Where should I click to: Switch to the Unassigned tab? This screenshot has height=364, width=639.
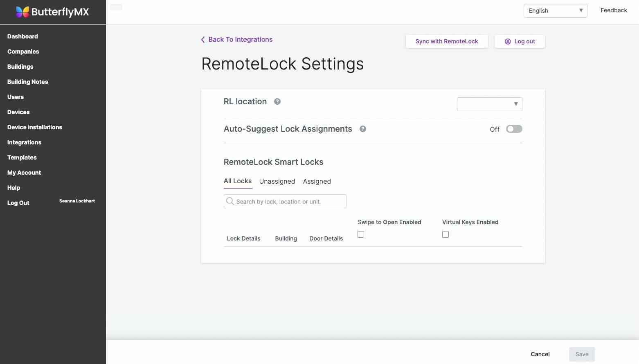point(277,182)
